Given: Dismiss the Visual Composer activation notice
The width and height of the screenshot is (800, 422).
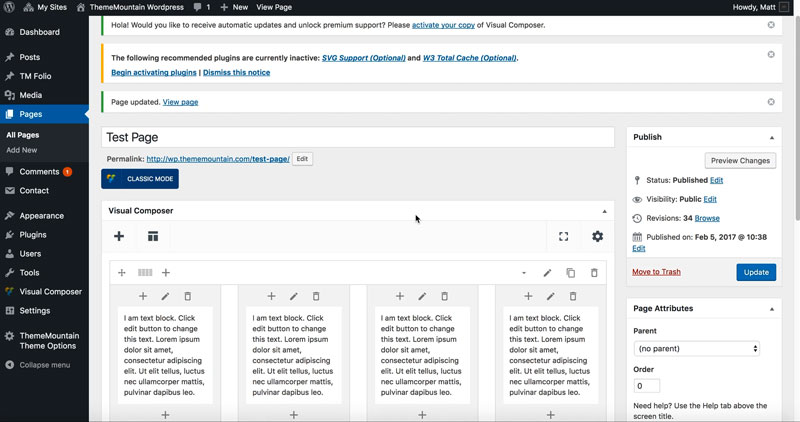Looking at the screenshot, I should [771, 24].
